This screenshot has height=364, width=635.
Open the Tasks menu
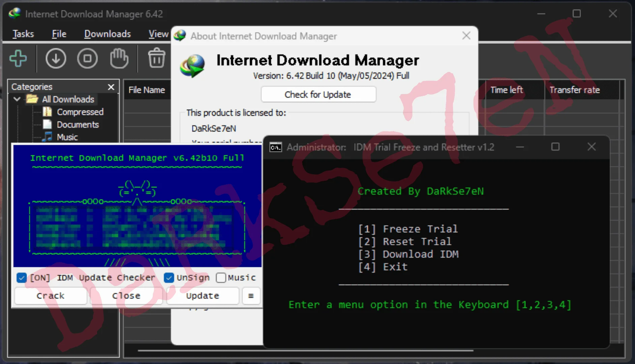click(23, 34)
